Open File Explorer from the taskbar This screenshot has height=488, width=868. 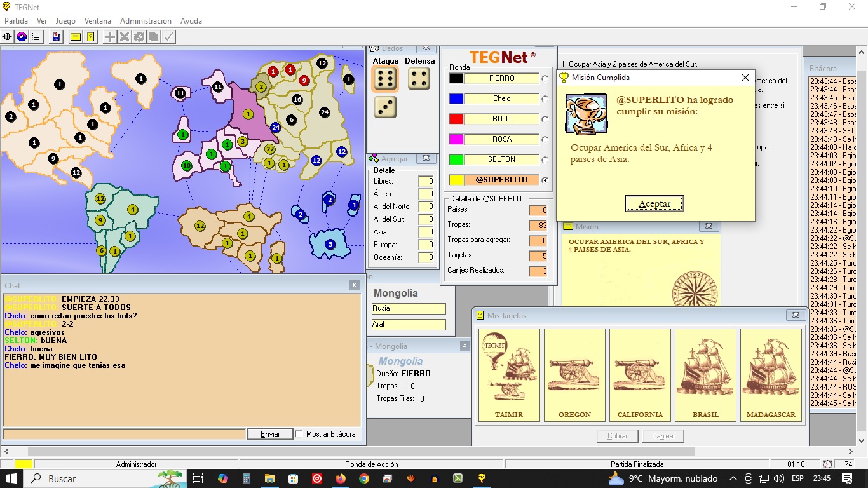[x=270, y=478]
